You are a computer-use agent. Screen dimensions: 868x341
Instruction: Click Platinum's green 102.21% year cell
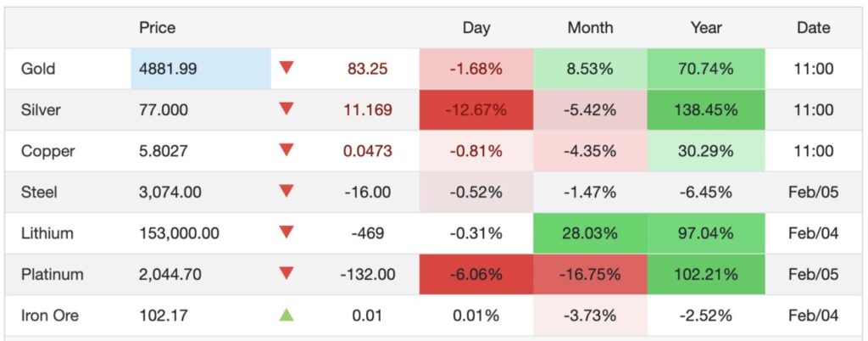coord(706,274)
